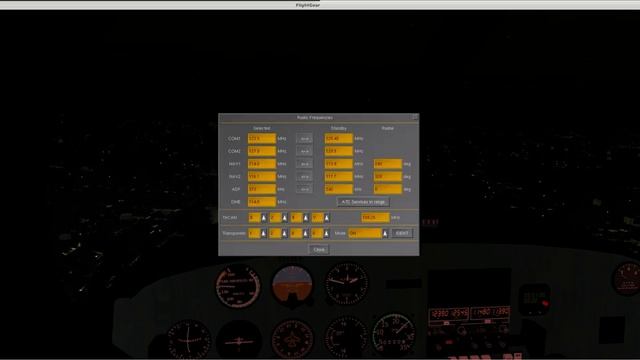This screenshot has width=640, height=360.
Task: Click the altimeter gauge in the cockpit
Action: 347,284
